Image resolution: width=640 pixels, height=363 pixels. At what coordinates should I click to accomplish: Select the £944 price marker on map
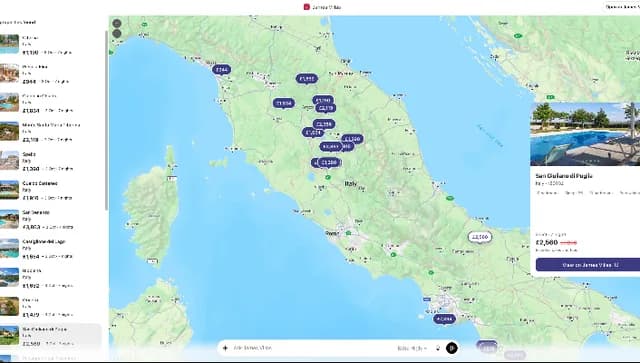click(221, 70)
